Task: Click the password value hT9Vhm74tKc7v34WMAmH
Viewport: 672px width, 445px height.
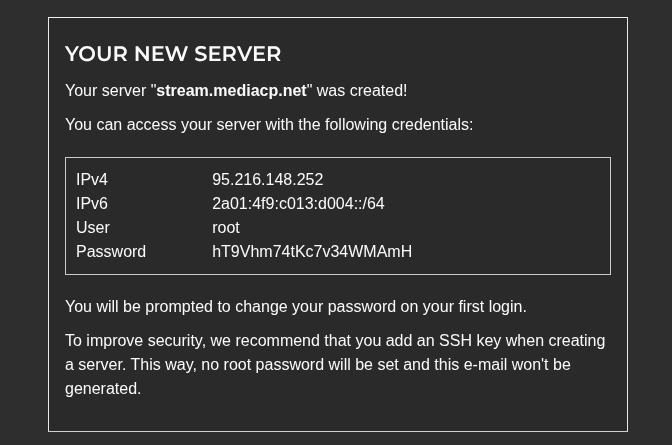Action: click(x=312, y=252)
